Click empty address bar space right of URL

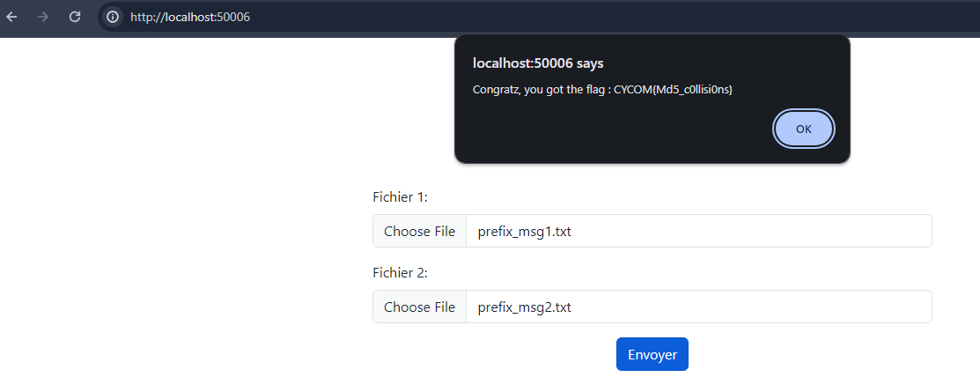point(616,17)
